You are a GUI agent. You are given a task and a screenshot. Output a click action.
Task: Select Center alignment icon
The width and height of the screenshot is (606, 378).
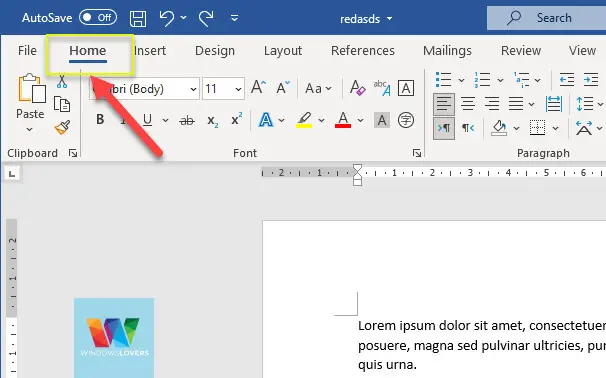(x=468, y=104)
